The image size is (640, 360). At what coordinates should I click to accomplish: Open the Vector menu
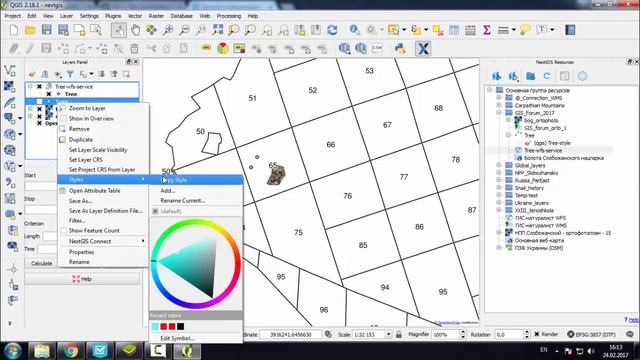[x=135, y=16]
